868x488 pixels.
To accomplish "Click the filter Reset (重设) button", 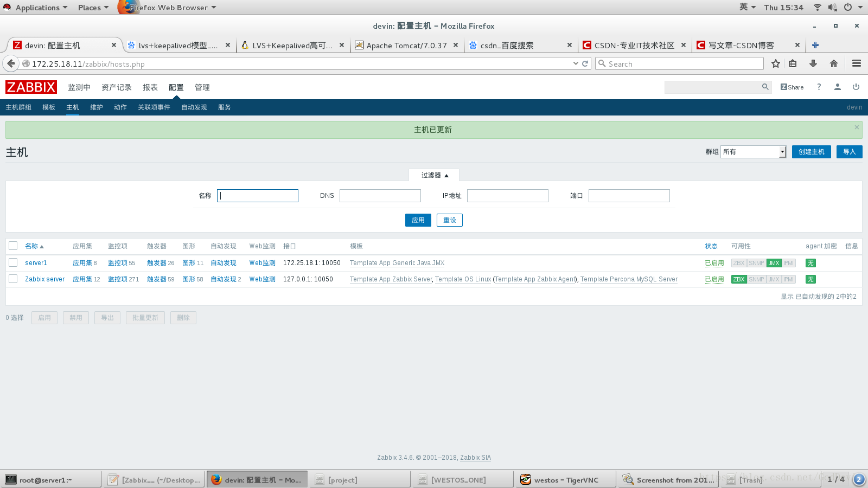I will tap(450, 220).
